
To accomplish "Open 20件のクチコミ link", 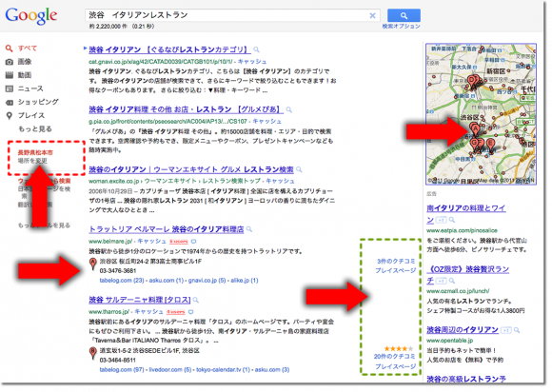I will click(394, 357).
